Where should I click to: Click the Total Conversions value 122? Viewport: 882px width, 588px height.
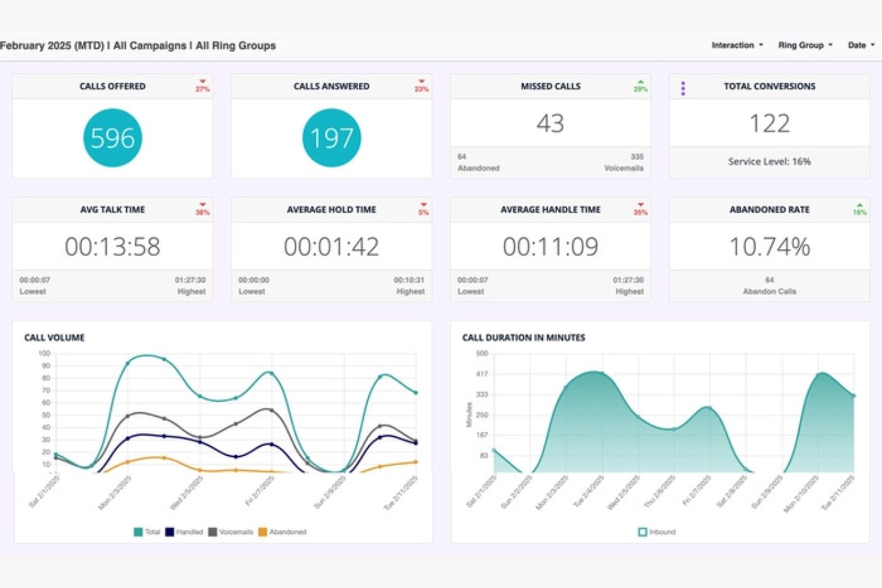click(x=769, y=123)
